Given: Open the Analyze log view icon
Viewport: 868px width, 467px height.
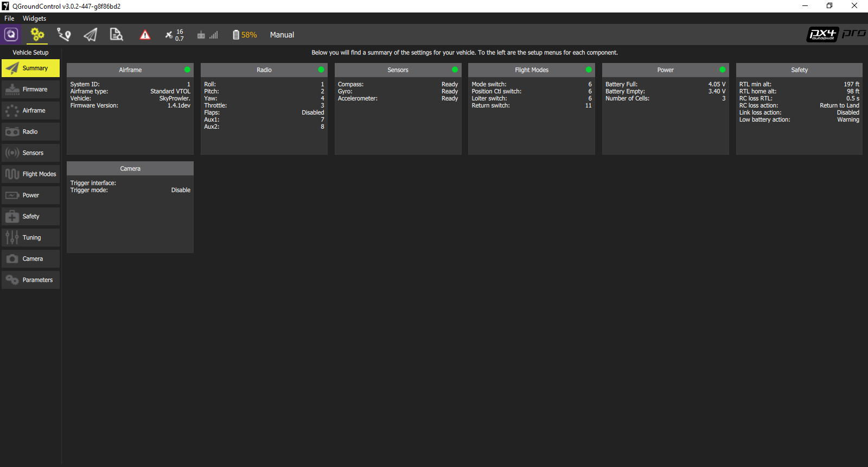Looking at the screenshot, I should point(116,35).
